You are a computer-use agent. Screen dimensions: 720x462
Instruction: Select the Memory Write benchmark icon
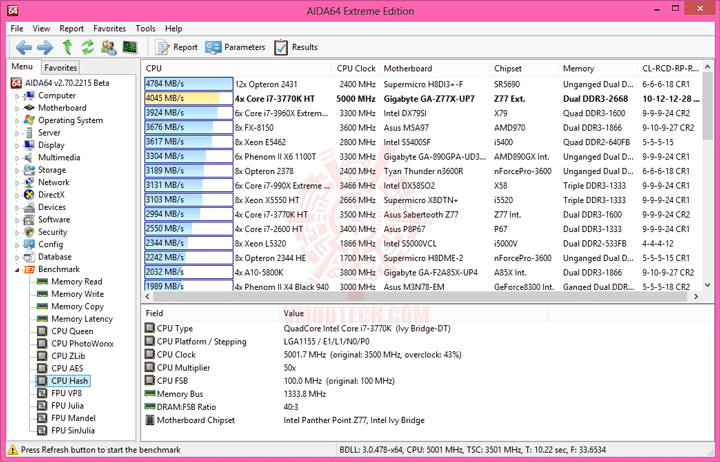point(42,294)
